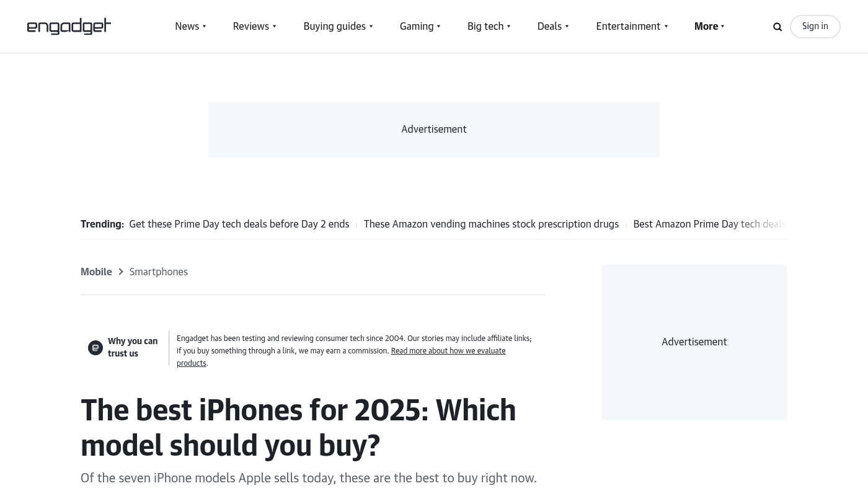Expand the Big tech dropdown arrow
Screen dimensions: 868x496
508,27
